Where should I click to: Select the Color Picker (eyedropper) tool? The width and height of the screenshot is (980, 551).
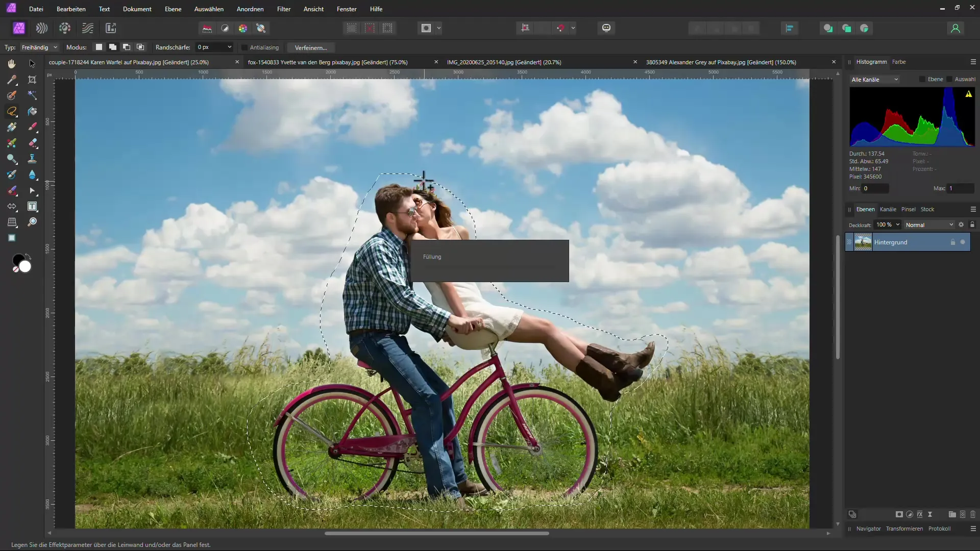[12, 80]
